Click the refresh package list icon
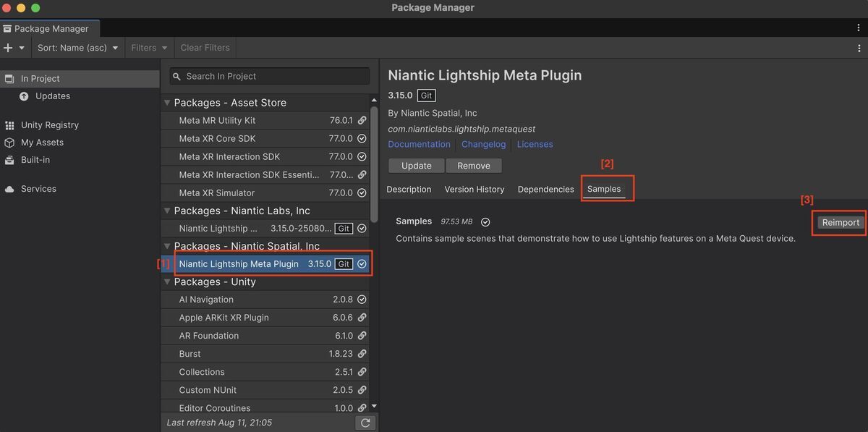This screenshot has height=432, width=868. 365,423
